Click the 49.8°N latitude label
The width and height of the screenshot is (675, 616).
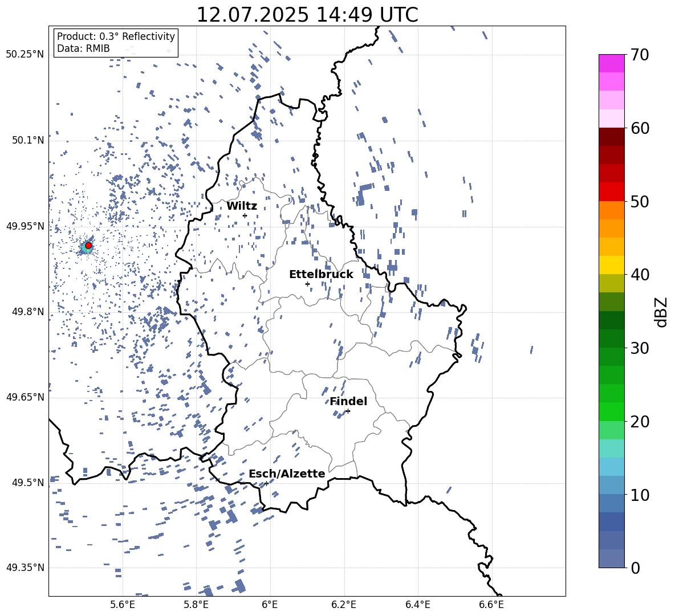28,312
